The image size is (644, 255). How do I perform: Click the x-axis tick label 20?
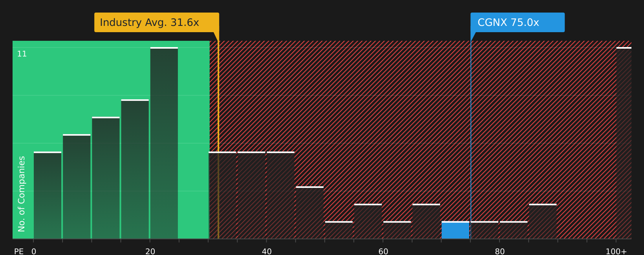coord(150,251)
